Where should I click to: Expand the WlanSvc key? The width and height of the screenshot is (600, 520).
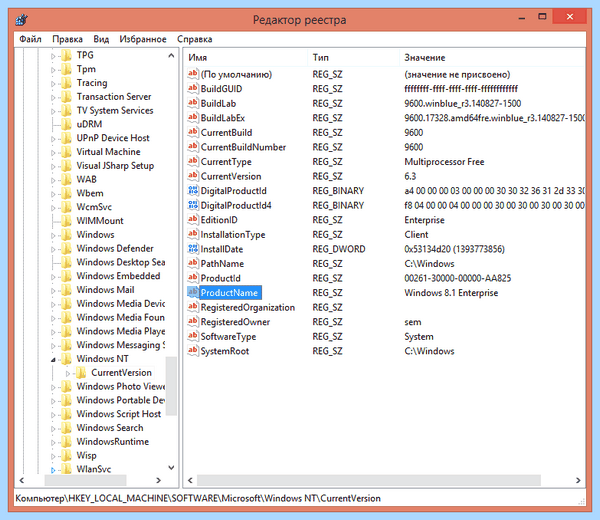(53, 470)
